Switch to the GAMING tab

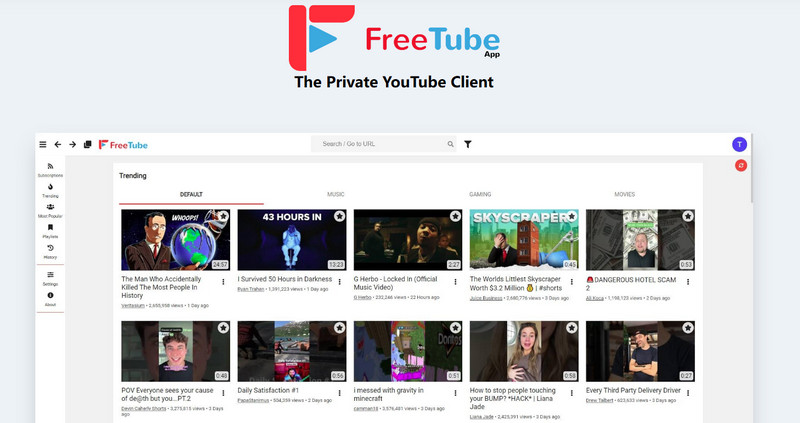click(480, 194)
